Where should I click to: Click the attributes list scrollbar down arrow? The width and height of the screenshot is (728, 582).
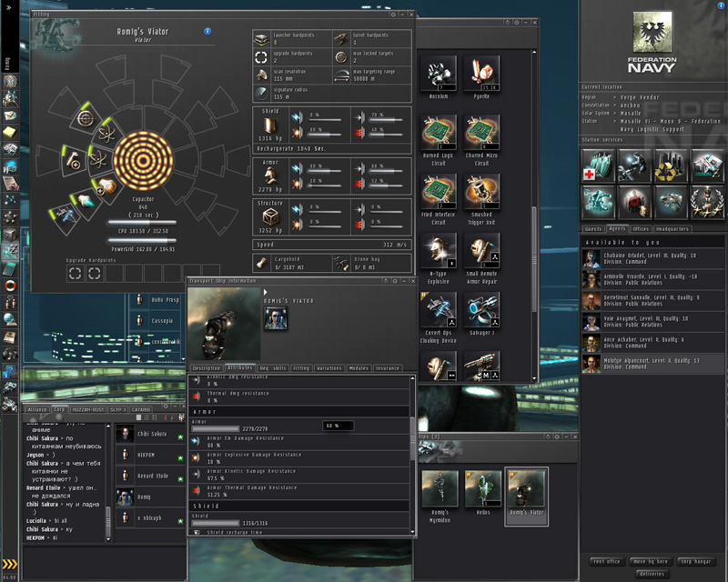tap(412, 532)
